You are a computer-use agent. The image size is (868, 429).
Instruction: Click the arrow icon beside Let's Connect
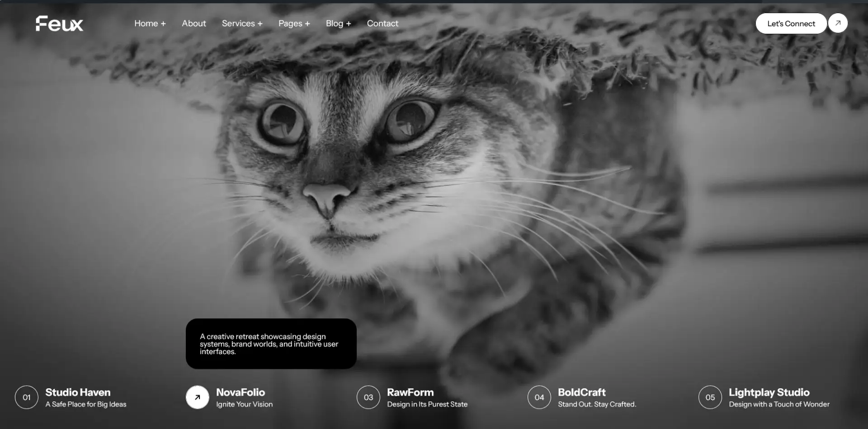tap(838, 23)
